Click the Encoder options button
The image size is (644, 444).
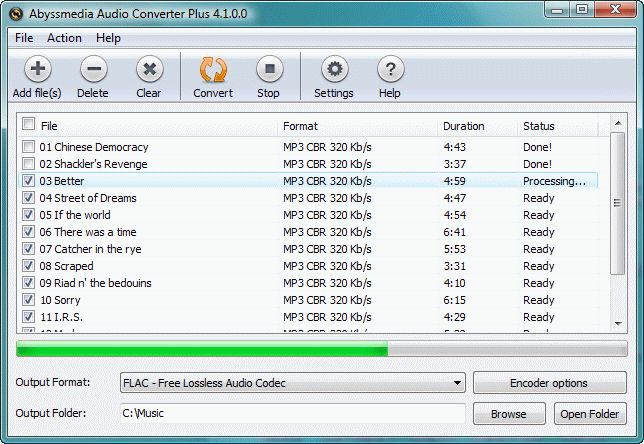pos(550,383)
